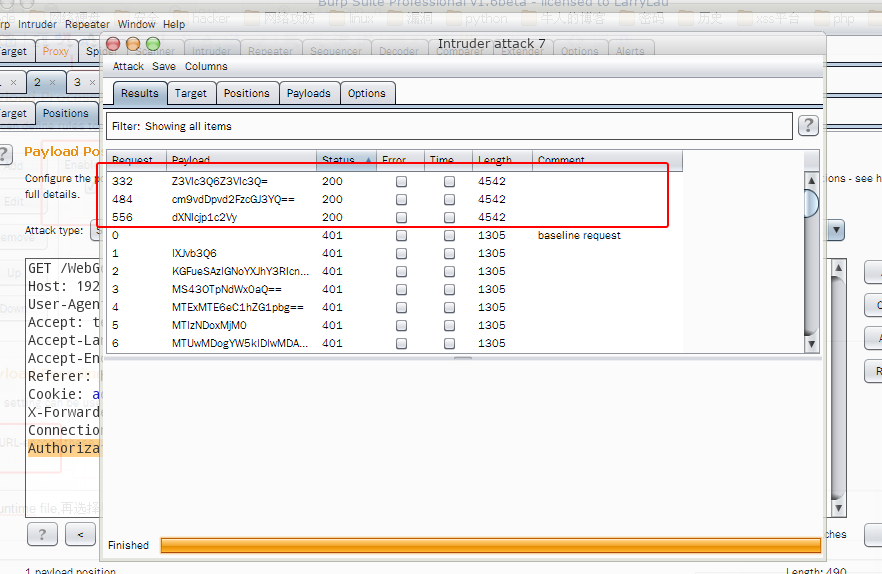Click request editor vertical scrollbar track
Screen dimensions: 882x574
(x=838, y=388)
